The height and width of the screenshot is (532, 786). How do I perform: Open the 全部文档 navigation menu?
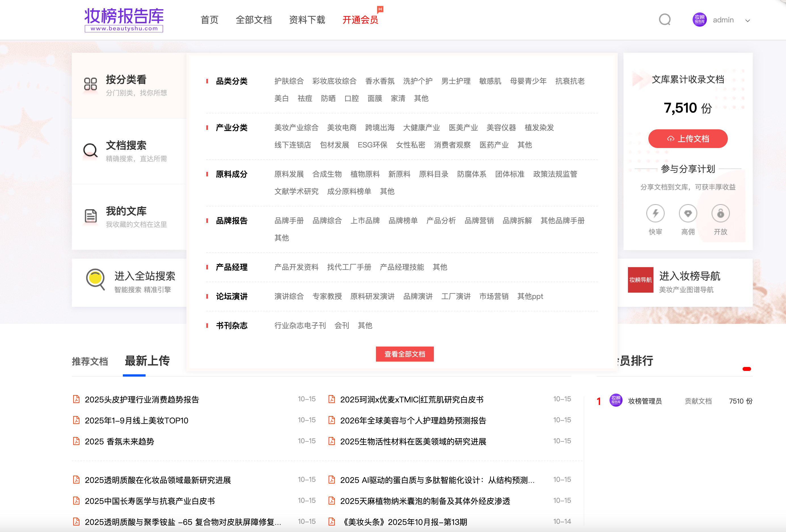(x=254, y=20)
